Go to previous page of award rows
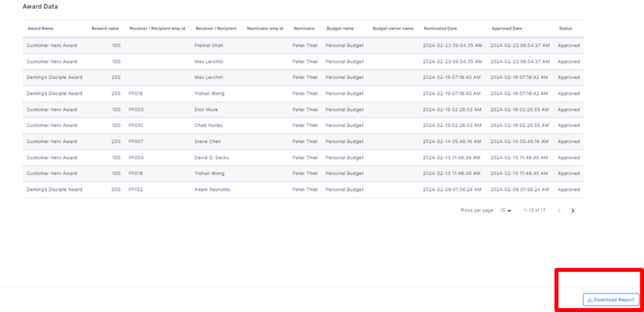This screenshot has width=644, height=312. click(x=559, y=211)
